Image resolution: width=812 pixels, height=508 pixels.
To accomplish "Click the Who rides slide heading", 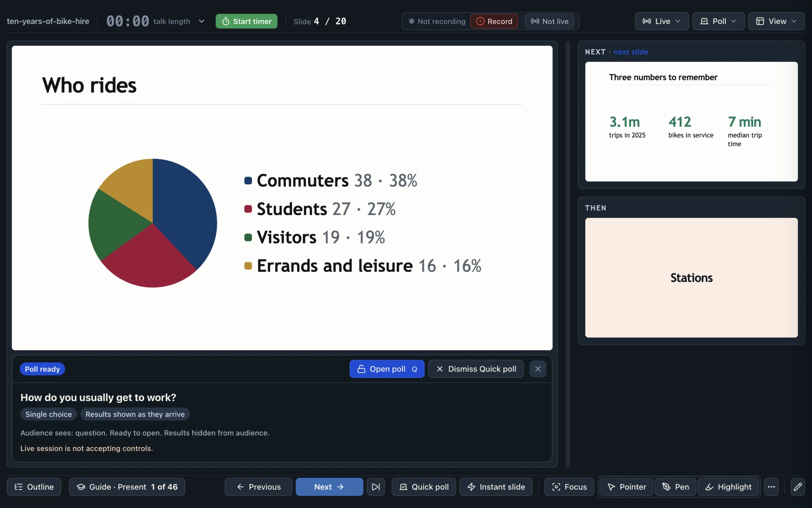I will click(x=89, y=85).
